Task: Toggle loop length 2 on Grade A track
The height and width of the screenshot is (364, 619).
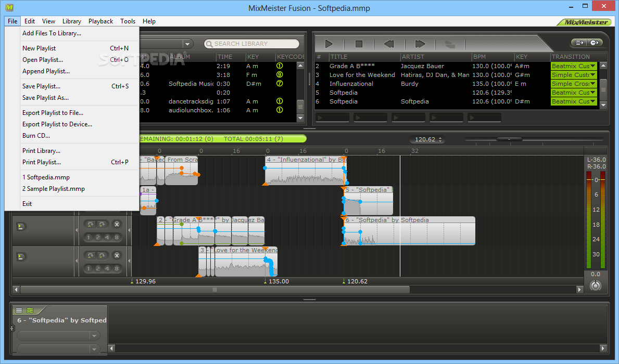Action: [x=98, y=238]
